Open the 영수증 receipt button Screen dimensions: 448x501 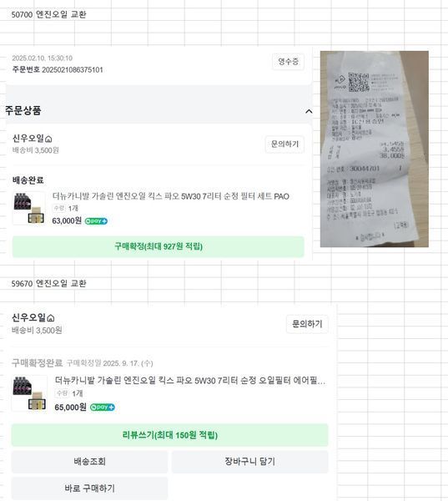(x=288, y=62)
